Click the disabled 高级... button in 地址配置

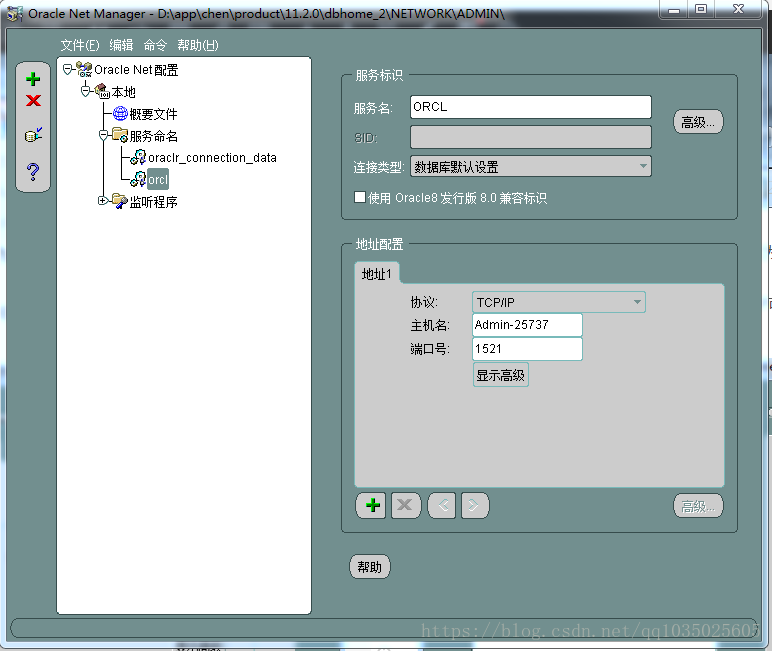pyautogui.click(x=698, y=506)
